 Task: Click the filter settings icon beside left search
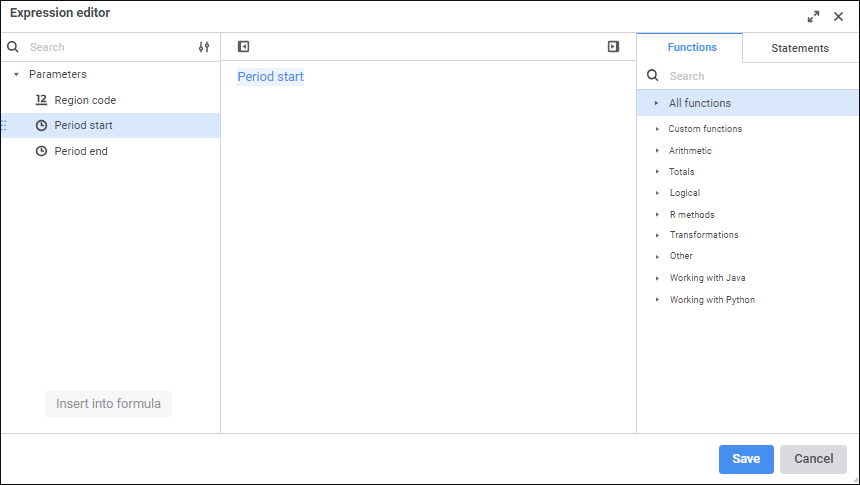pos(204,47)
